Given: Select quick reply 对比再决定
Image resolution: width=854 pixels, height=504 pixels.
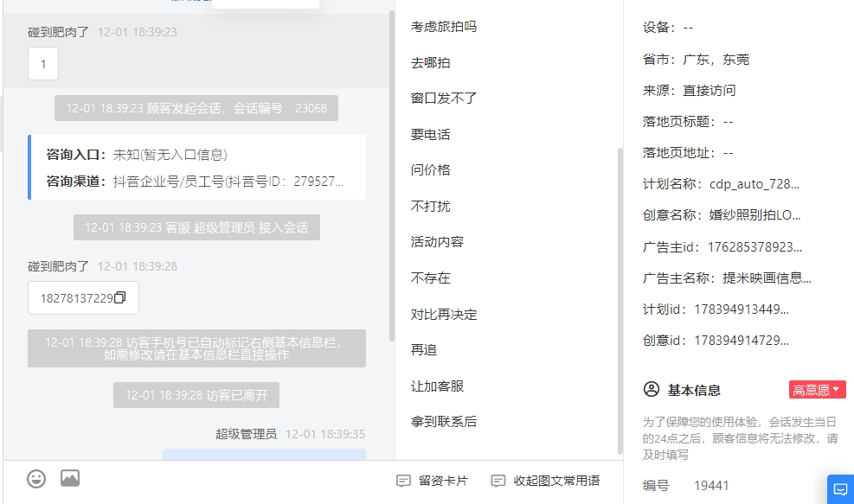Looking at the screenshot, I should (x=444, y=314).
